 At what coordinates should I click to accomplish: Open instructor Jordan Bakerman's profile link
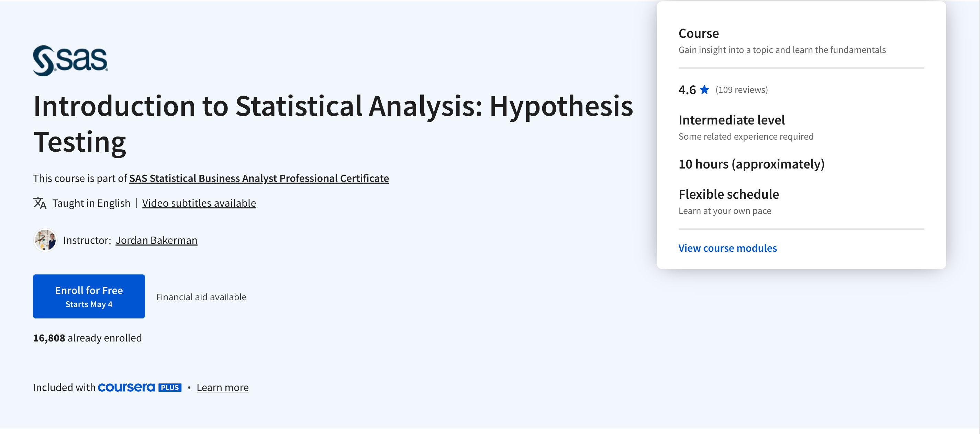click(x=156, y=240)
